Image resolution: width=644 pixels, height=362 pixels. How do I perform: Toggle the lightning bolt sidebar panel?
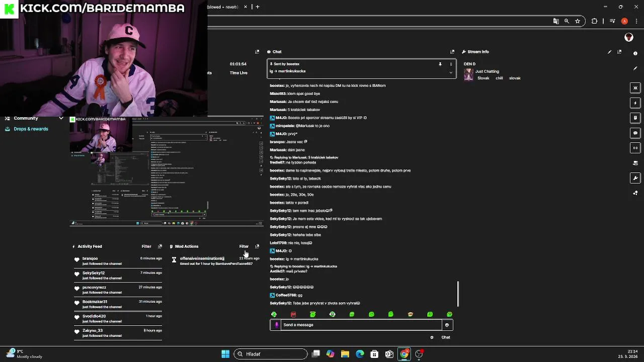tap(635, 103)
